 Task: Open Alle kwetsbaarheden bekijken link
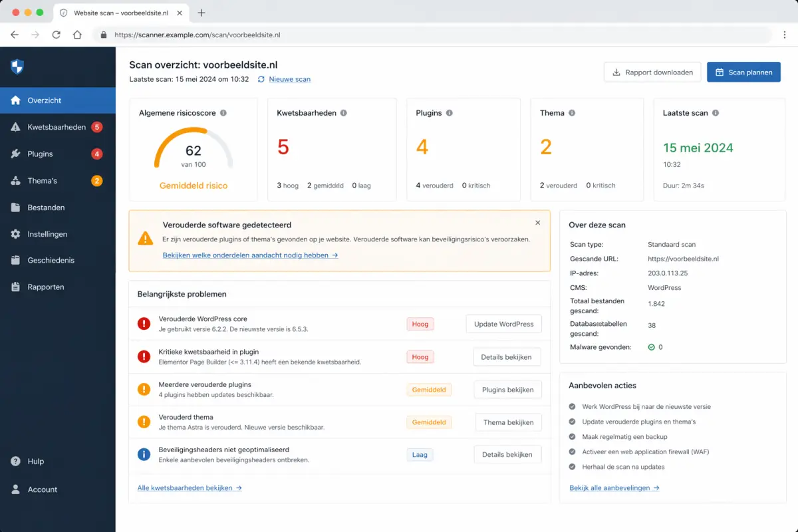pyautogui.click(x=190, y=487)
